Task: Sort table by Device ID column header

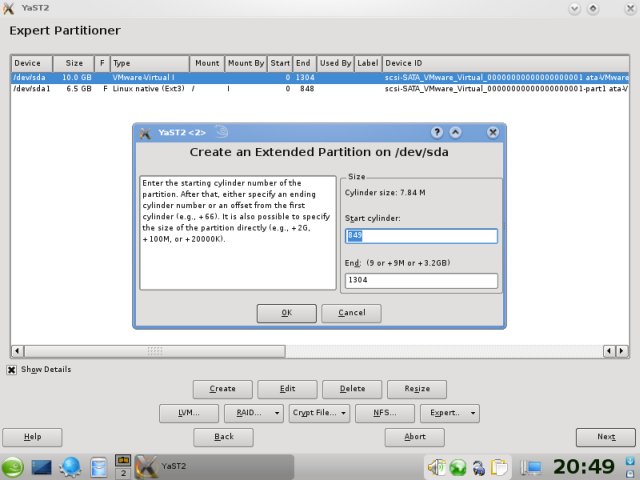Action: click(x=506, y=63)
